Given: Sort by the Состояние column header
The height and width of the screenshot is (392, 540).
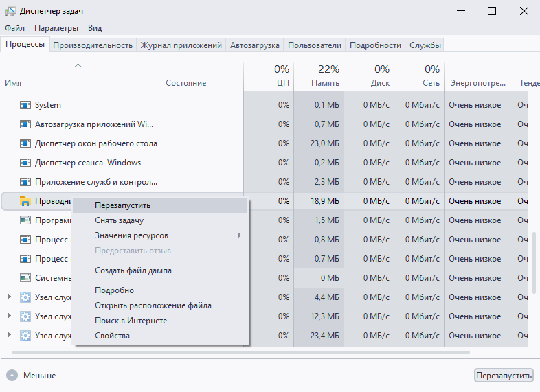Looking at the screenshot, I should pyautogui.click(x=202, y=77).
